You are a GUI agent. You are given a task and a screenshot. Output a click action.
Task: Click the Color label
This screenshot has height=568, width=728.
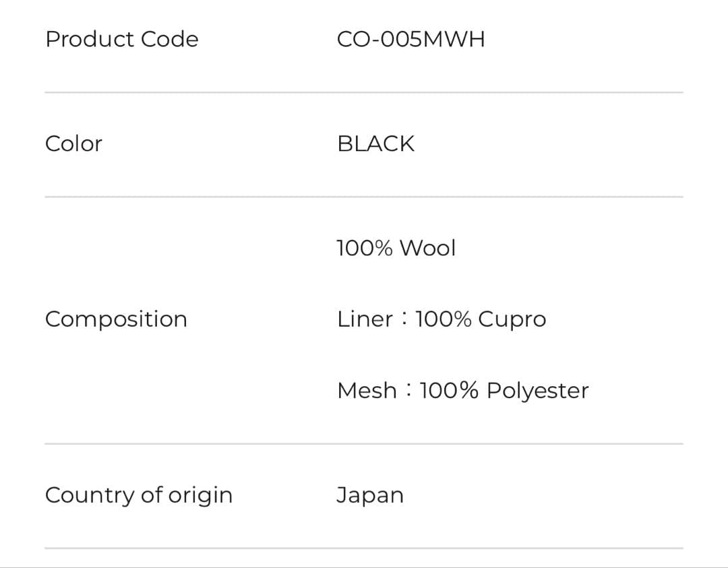pos(73,144)
